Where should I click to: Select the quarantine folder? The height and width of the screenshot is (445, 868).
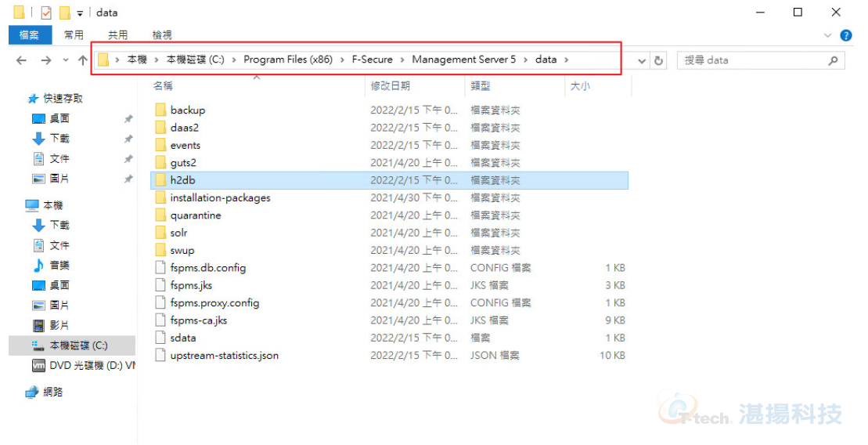click(x=196, y=215)
